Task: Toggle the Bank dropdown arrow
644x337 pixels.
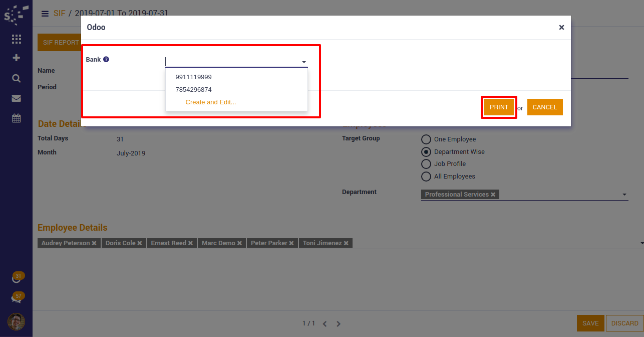Action: tap(303, 62)
